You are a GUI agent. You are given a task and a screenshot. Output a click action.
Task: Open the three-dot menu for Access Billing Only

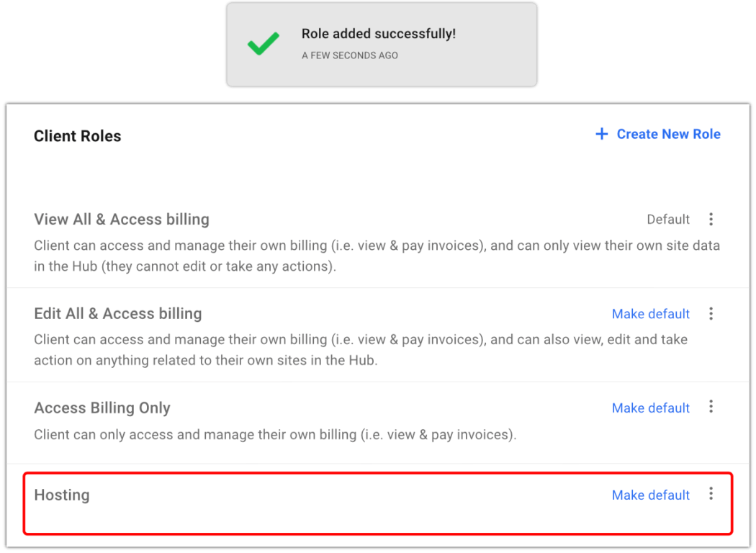point(711,407)
